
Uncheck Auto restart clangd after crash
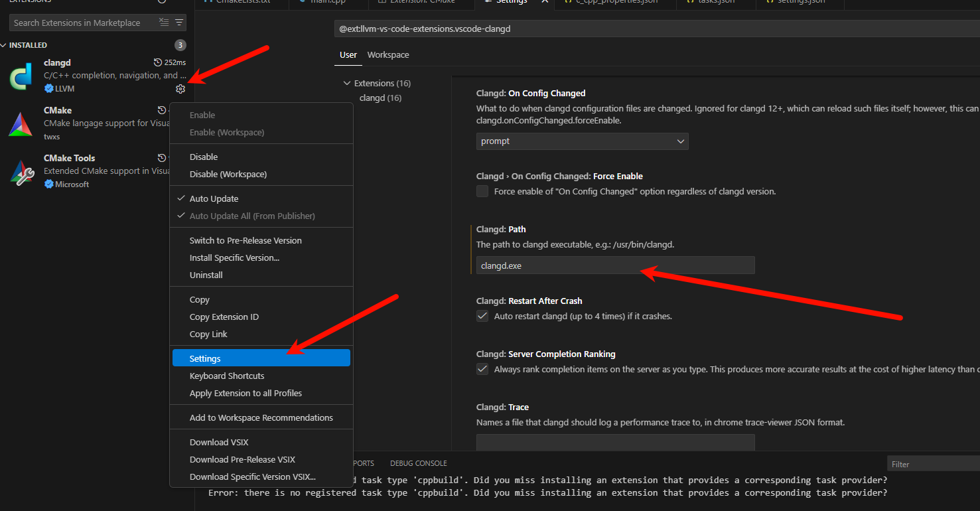click(482, 316)
